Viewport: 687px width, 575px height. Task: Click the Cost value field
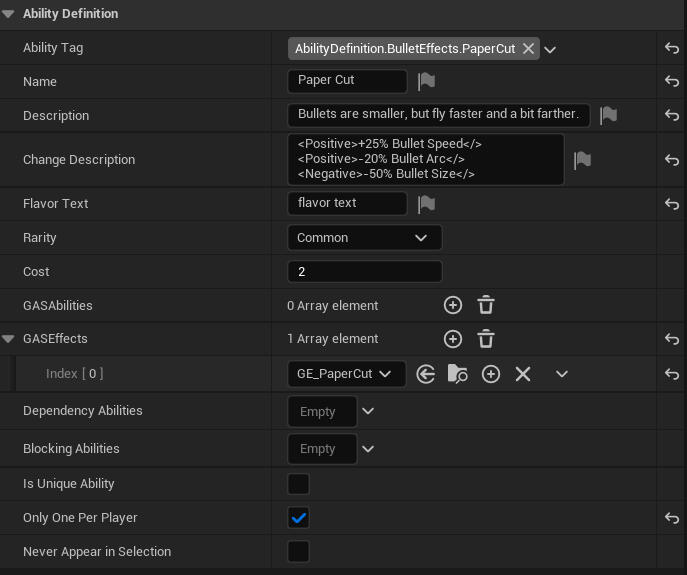(365, 272)
